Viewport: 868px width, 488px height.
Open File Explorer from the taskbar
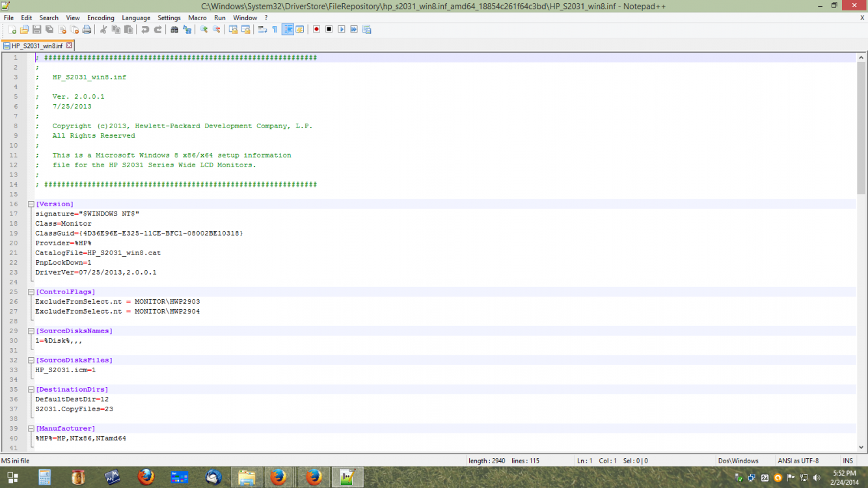tap(247, 478)
